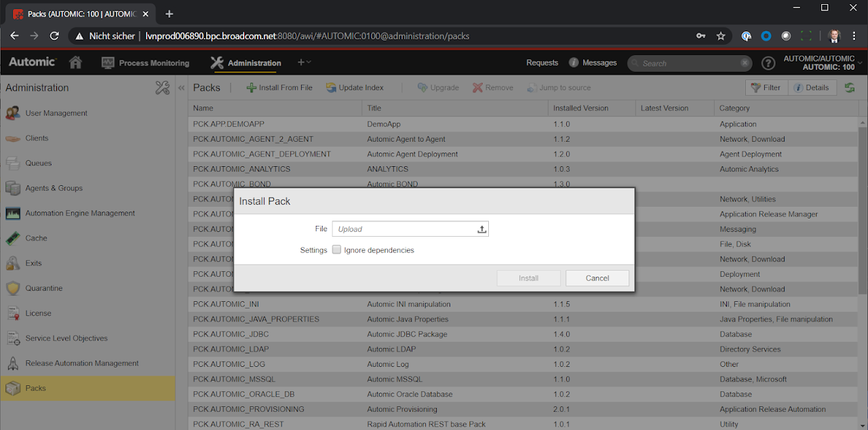Select the PCK.AUTOMIC_JDBC row
Screen dimensions: 868x430
(524, 334)
